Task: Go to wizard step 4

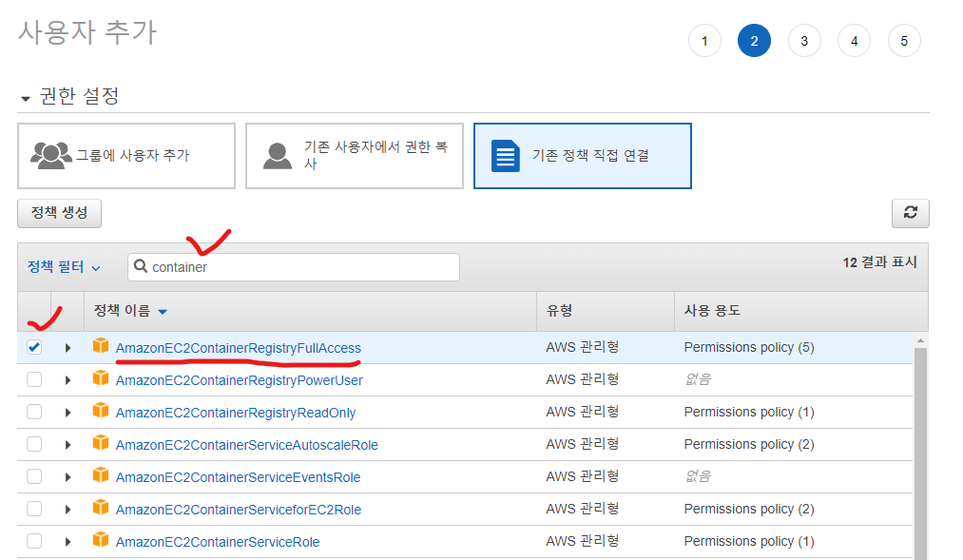Action: [x=855, y=41]
